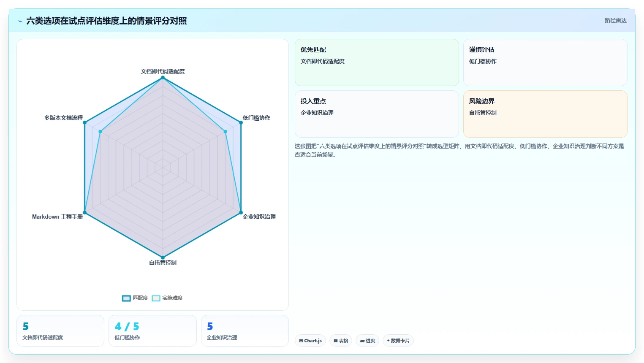This screenshot has height=363, width=644.
Task: Select the 企业知识治理 stat card showing 5
Action: click(245, 331)
